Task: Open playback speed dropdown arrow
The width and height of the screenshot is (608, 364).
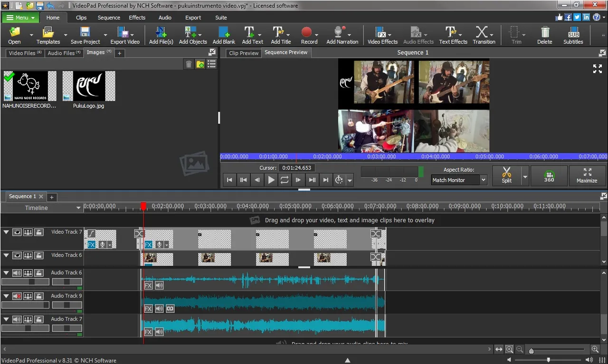Action: (x=350, y=180)
